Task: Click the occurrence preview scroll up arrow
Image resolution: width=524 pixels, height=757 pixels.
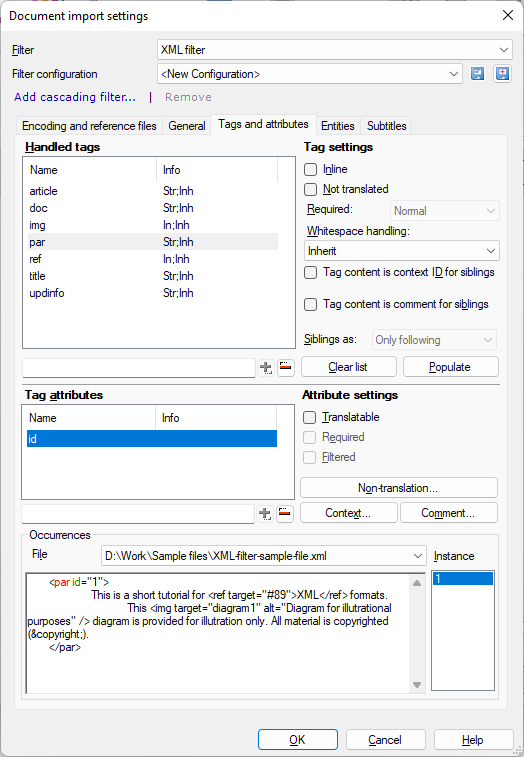Action: pos(417,583)
